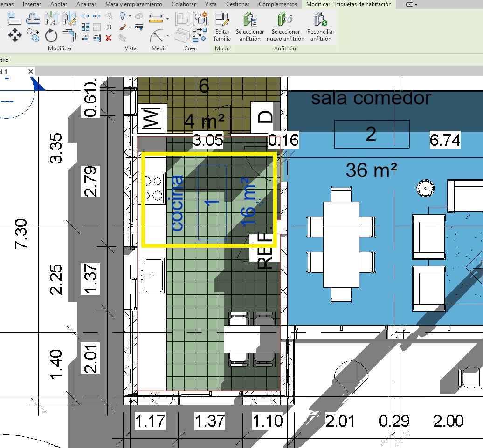
Task: Switch to the Gestionar tab
Action: point(237,4)
